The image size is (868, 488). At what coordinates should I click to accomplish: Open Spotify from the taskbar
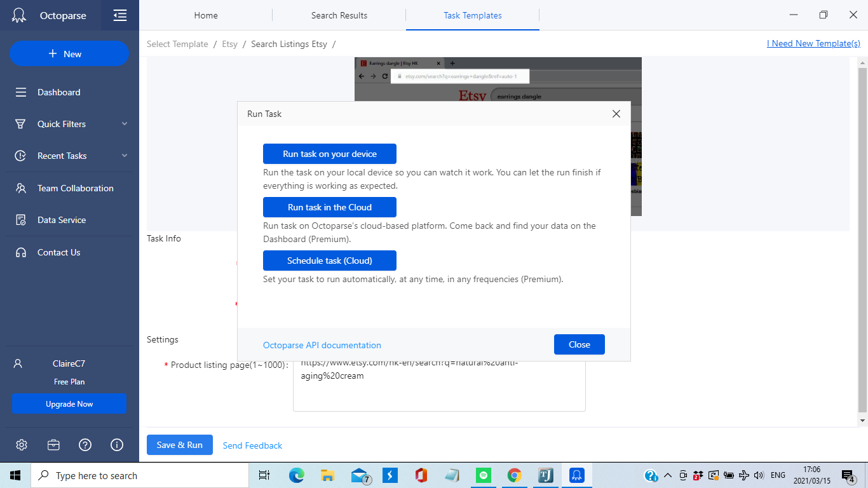click(484, 475)
